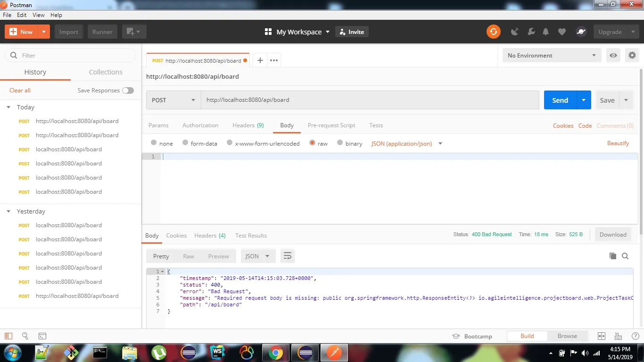This screenshot has width=644, height=362.
Task: Open the File menu
Action: pyautogui.click(x=7, y=15)
